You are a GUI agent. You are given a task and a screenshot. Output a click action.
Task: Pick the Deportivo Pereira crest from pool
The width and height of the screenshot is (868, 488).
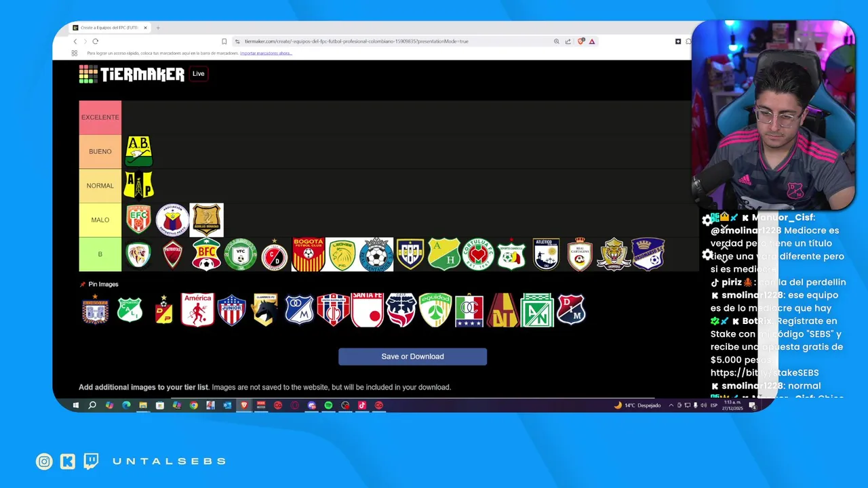click(x=163, y=310)
